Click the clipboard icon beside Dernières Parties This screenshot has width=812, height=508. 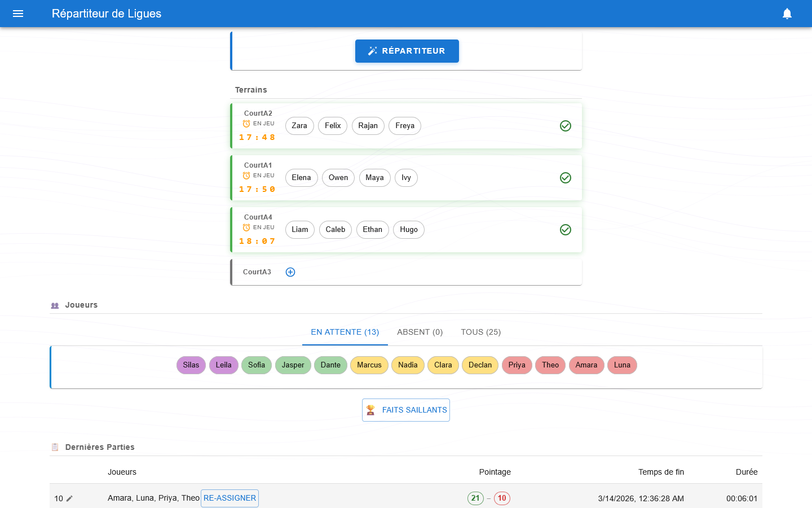pyautogui.click(x=55, y=446)
